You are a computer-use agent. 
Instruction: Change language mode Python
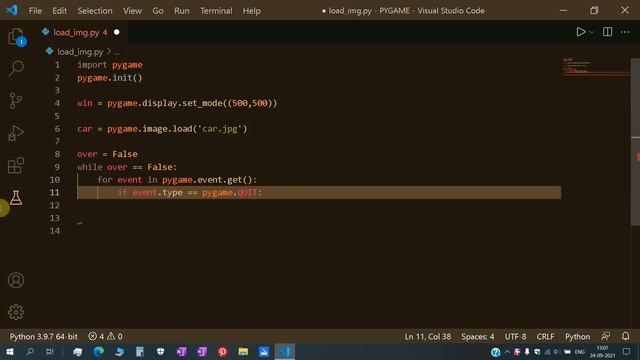[x=577, y=336]
